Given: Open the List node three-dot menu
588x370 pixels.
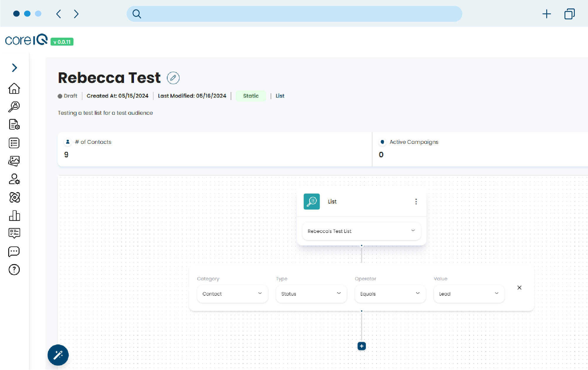Looking at the screenshot, I should point(416,201).
